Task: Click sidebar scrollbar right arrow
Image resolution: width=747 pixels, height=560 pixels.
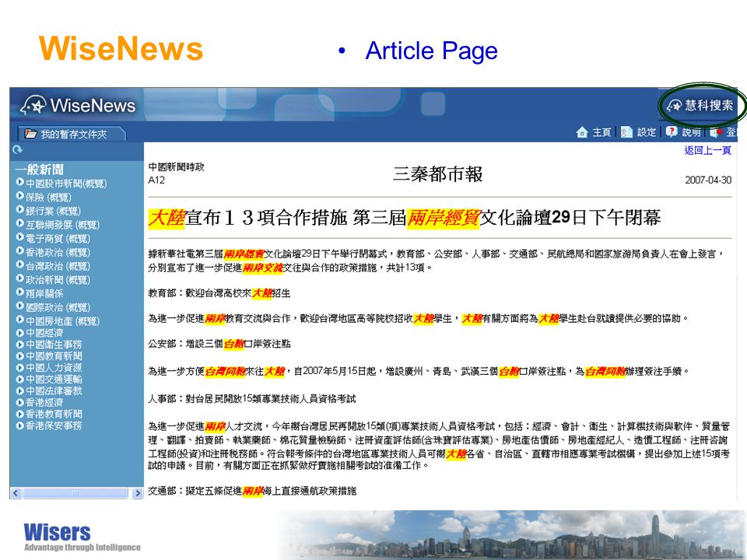Action: [138, 493]
